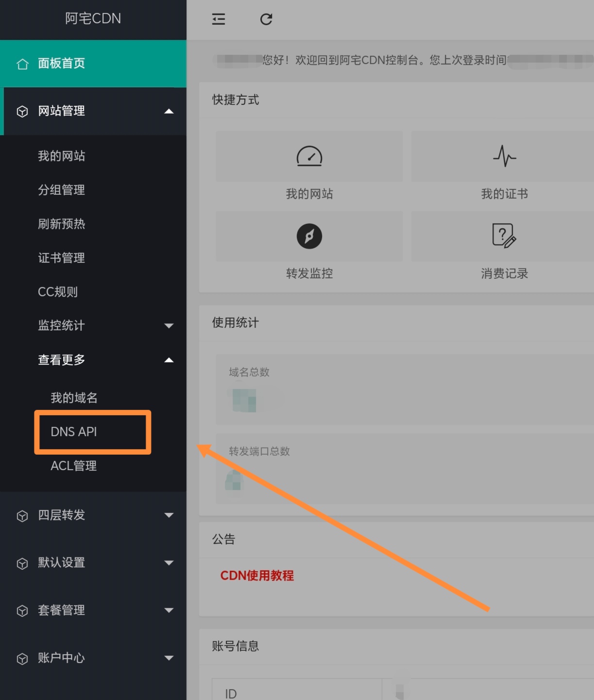
Task: Open the CDN使用教程 announcement link
Action: 257,576
